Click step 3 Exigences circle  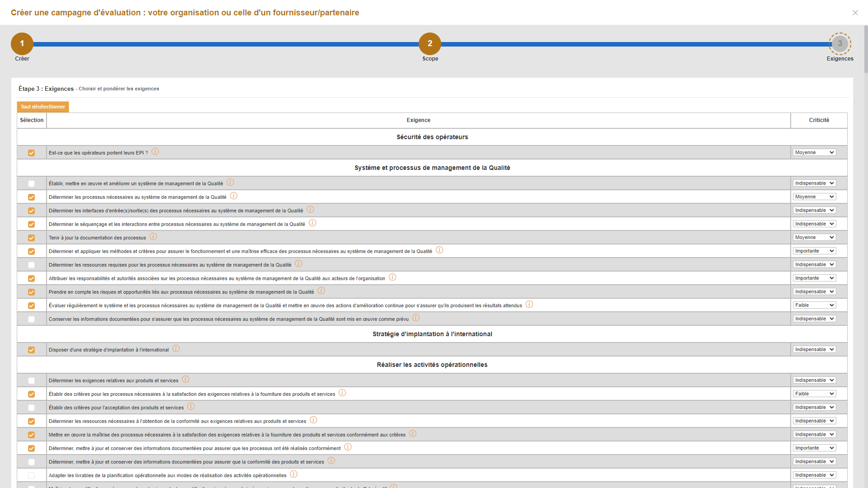coord(840,44)
